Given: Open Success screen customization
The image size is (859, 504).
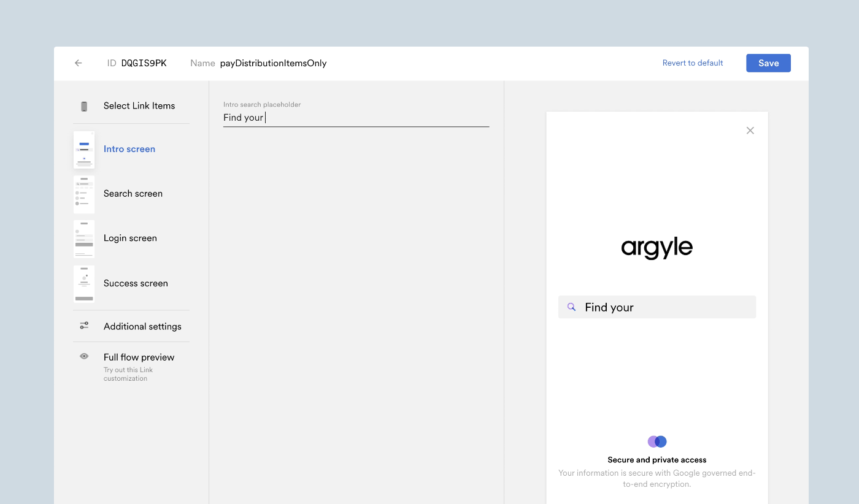Looking at the screenshot, I should point(136,283).
